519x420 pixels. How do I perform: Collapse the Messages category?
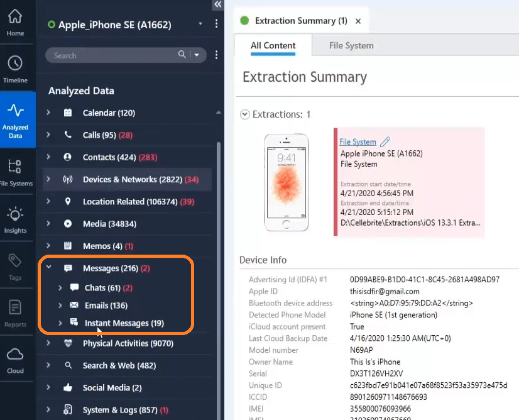48,267
